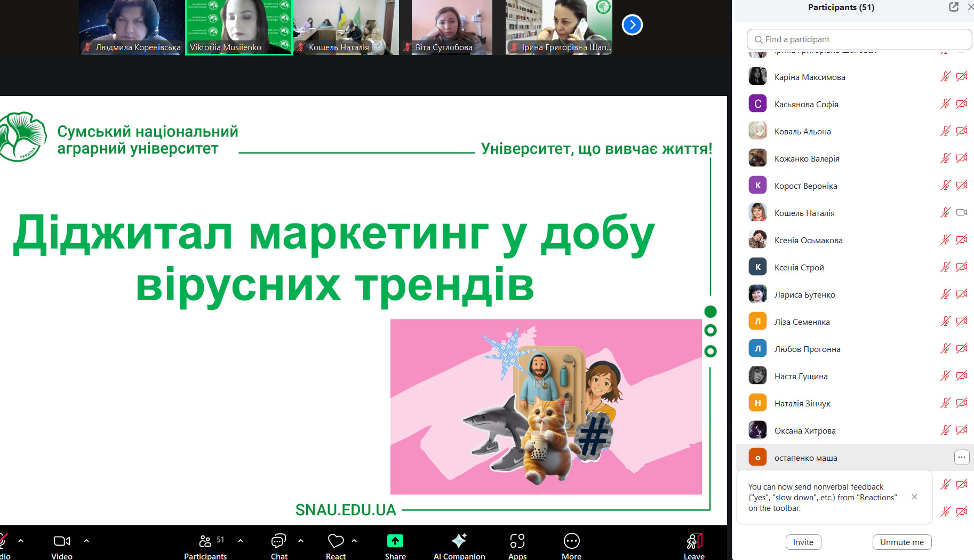
Task: Open more options for остапенко маша
Action: [961, 457]
